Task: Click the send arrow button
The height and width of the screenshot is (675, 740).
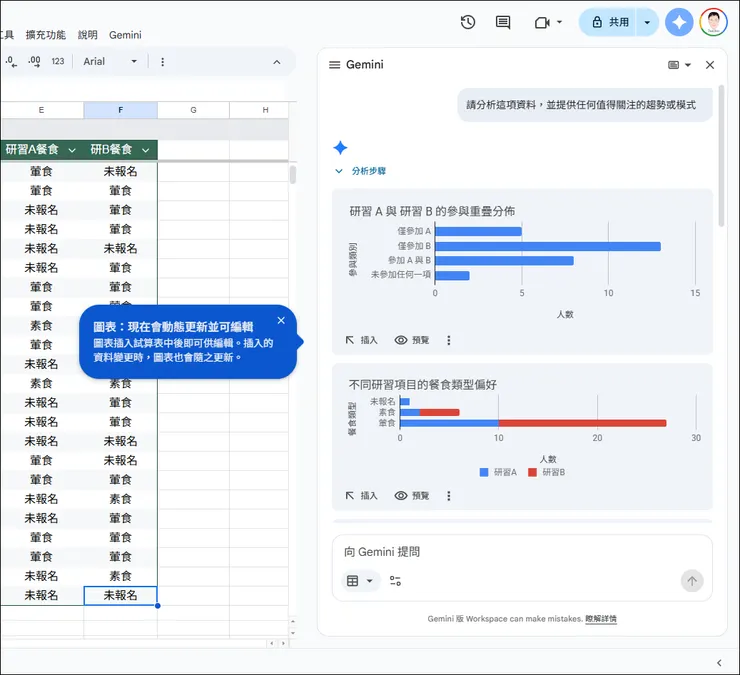Action: 691,581
